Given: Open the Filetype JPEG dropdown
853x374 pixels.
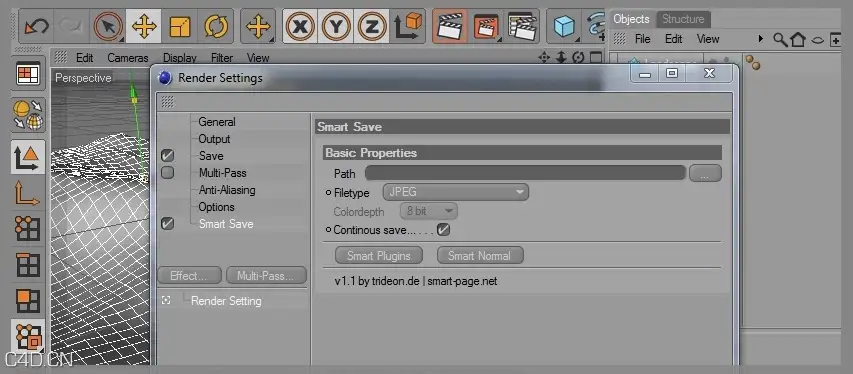Looking at the screenshot, I should pyautogui.click(x=455, y=192).
